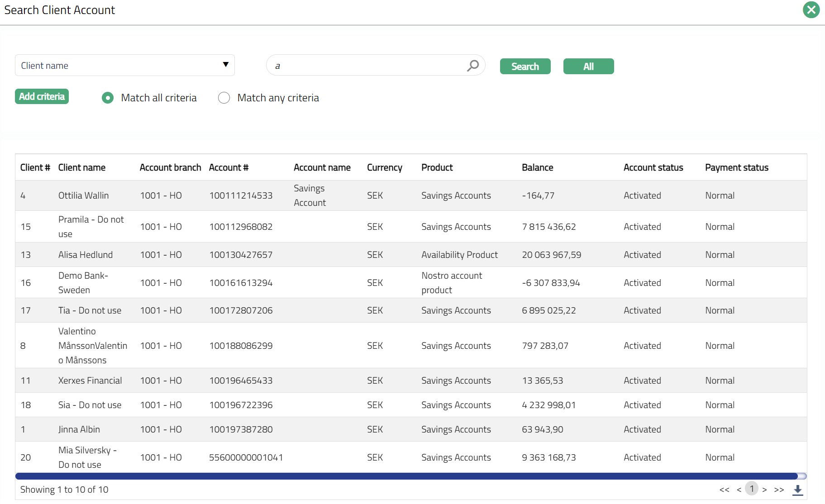Download the results using the download icon
The width and height of the screenshot is (825, 504).
click(797, 490)
